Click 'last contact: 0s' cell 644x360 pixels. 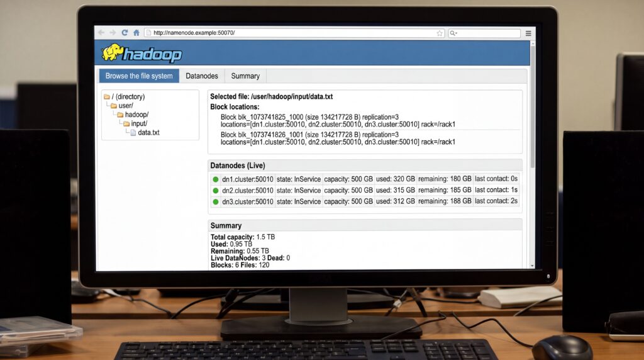click(x=496, y=179)
